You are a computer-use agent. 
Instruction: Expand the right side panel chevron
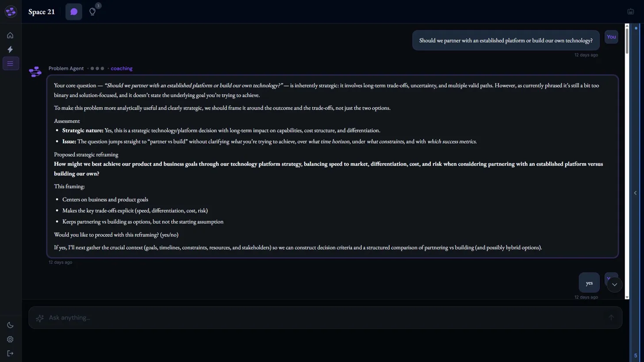click(635, 193)
